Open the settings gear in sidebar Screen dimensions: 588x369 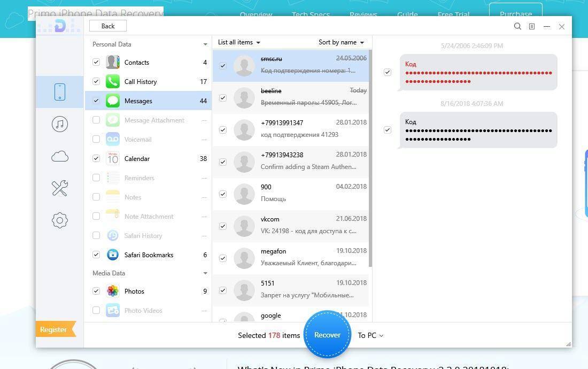tap(60, 220)
